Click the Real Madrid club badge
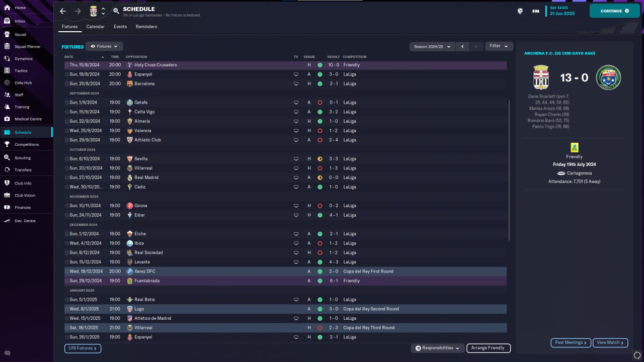 click(130, 177)
